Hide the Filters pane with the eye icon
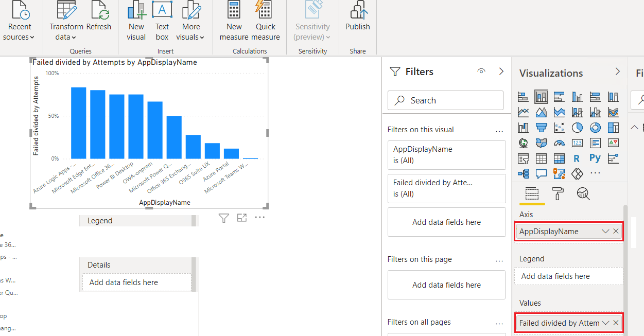Image resolution: width=644 pixels, height=336 pixels. click(x=481, y=71)
